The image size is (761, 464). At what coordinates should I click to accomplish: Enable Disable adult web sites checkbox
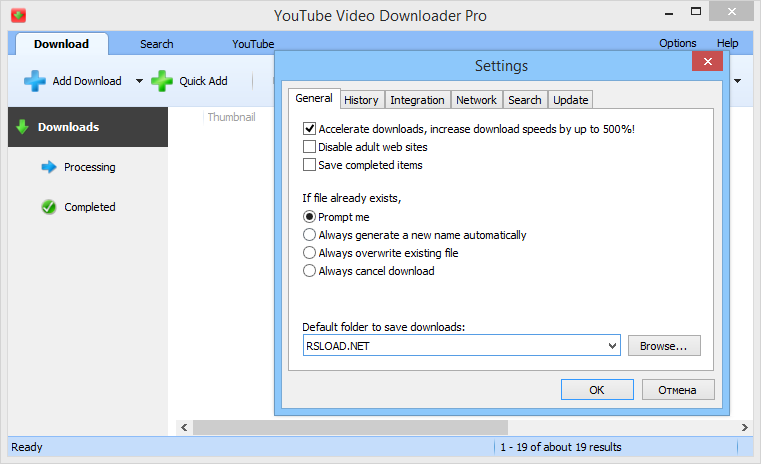[309, 147]
